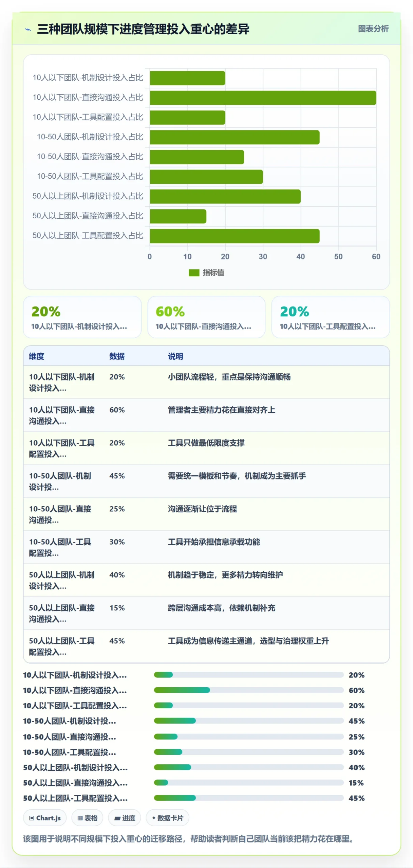Click progress bar for 50人以上团队-工具配置投入
The height and width of the screenshot is (868, 413).
249,798
